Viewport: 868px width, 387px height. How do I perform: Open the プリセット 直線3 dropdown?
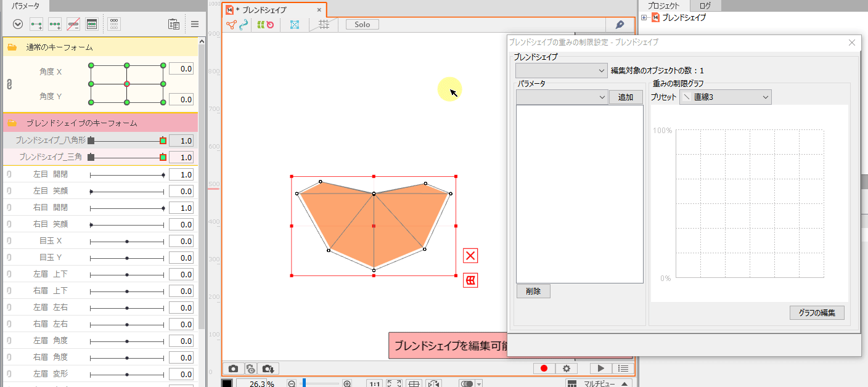725,97
